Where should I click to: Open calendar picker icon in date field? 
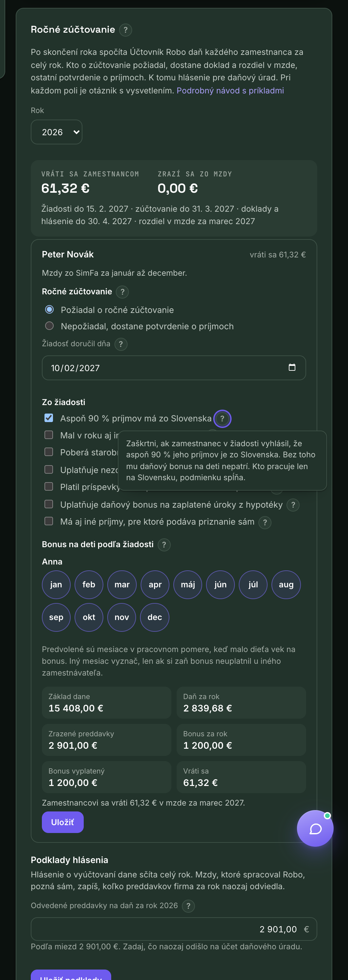tap(292, 367)
